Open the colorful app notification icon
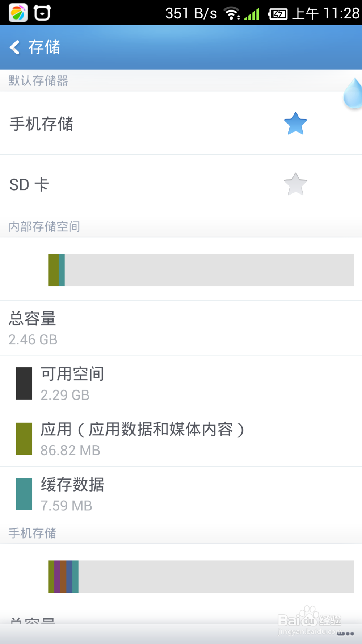Screen dimensions: 362x644 click(x=18, y=13)
